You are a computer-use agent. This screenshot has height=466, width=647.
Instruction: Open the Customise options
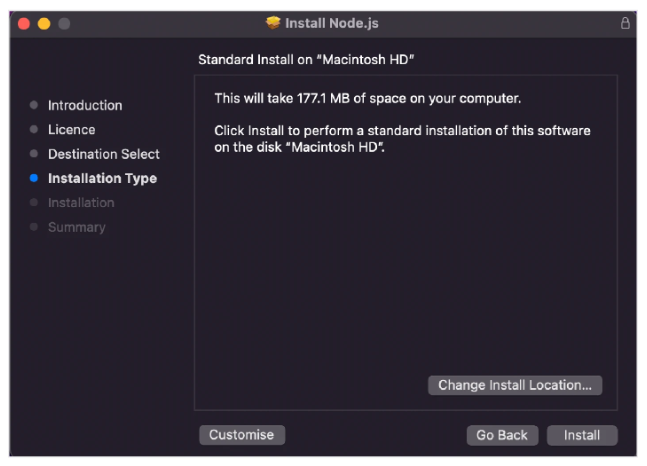(241, 435)
